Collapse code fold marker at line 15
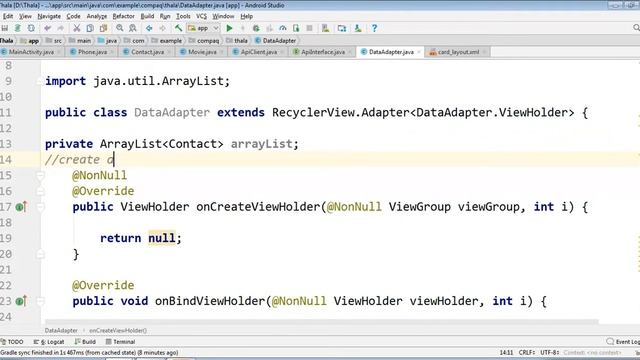The image size is (640, 360). [40, 176]
